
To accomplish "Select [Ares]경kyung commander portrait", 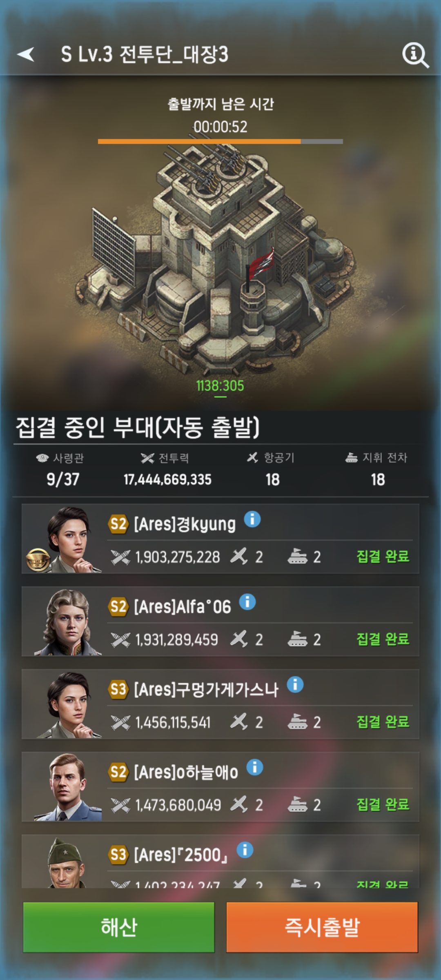I will (67, 539).
